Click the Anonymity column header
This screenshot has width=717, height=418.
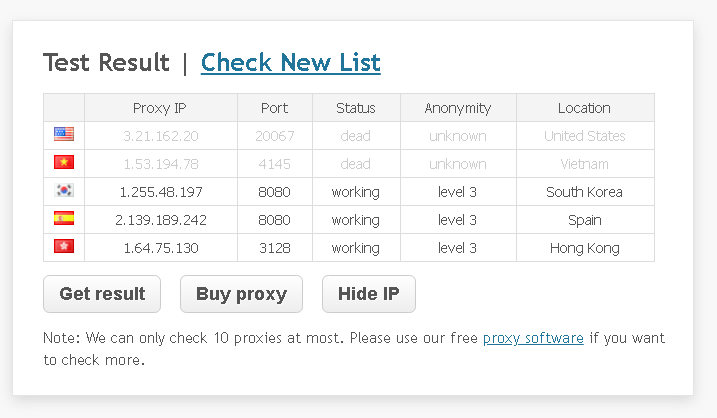pos(458,108)
